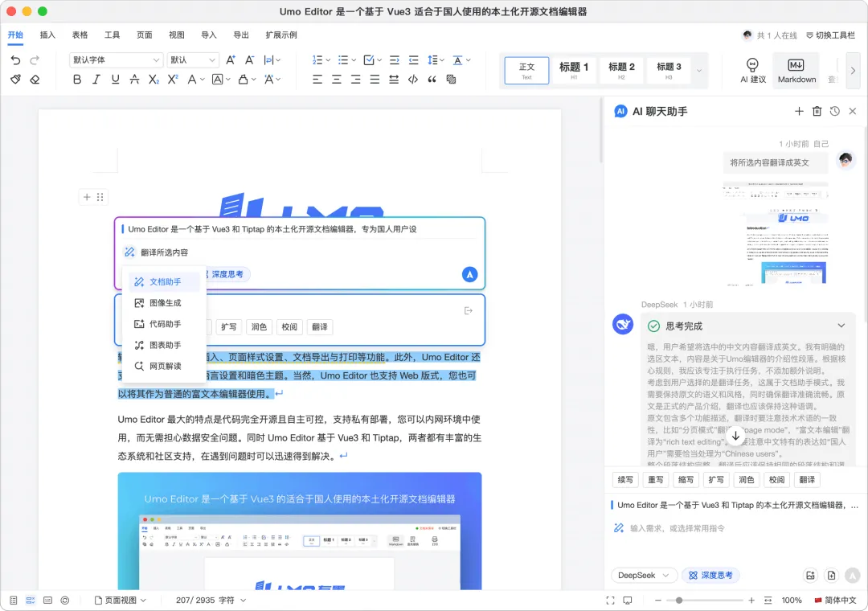
Task: Expand ordered list options
Action: pyautogui.click(x=328, y=59)
